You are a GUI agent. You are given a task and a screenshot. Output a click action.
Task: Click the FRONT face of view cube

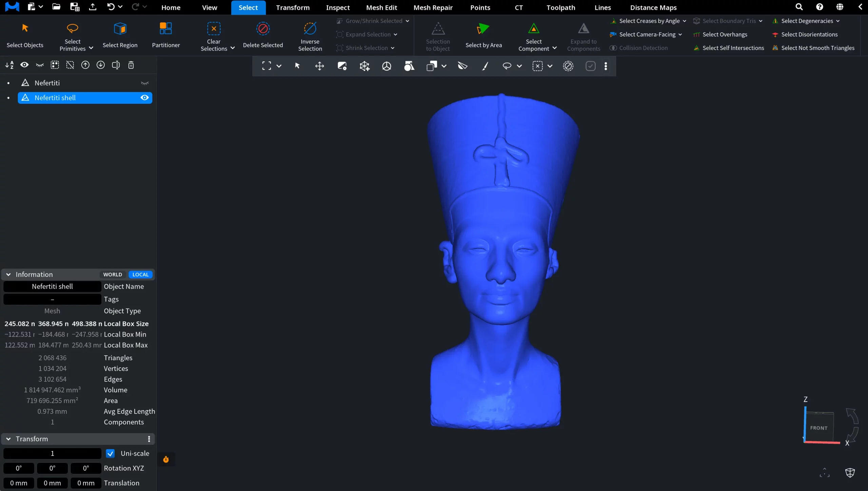pyautogui.click(x=819, y=428)
